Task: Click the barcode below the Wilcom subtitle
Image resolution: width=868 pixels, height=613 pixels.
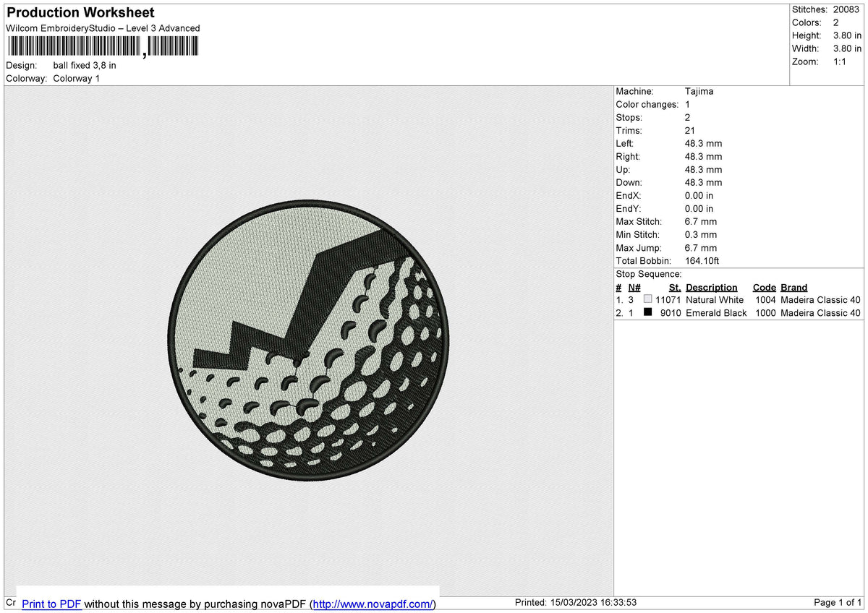Action: pyautogui.click(x=102, y=47)
